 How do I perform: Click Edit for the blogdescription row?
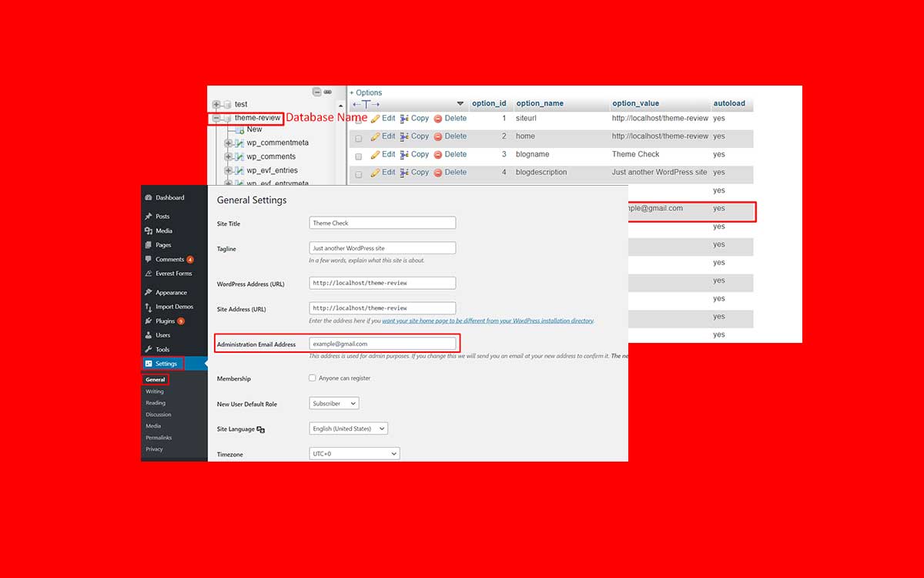click(x=383, y=173)
